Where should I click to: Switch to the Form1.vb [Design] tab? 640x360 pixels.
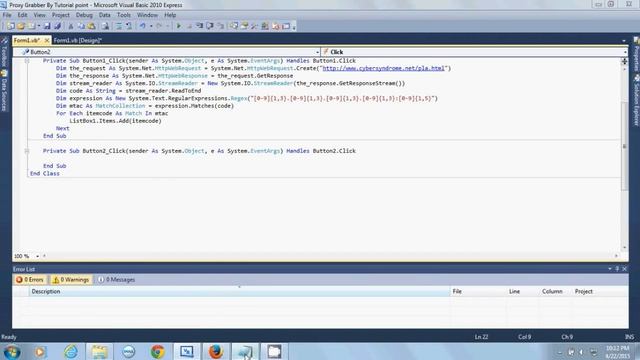point(78,40)
